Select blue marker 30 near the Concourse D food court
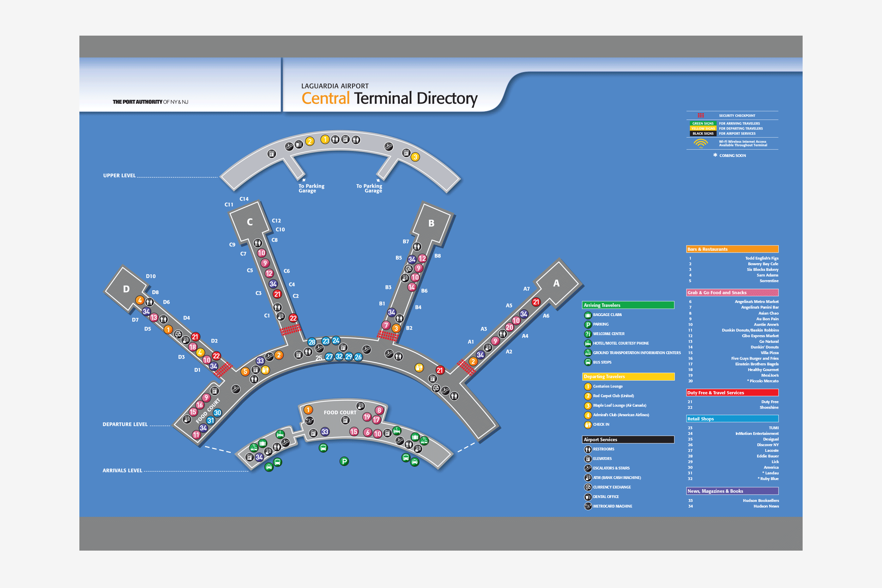Screen dimensions: 882x588 point(217,413)
